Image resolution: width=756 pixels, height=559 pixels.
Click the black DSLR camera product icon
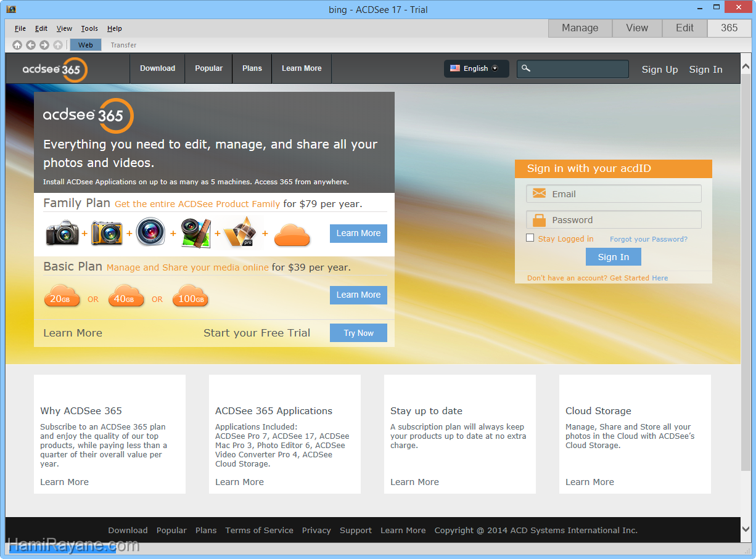coord(62,234)
